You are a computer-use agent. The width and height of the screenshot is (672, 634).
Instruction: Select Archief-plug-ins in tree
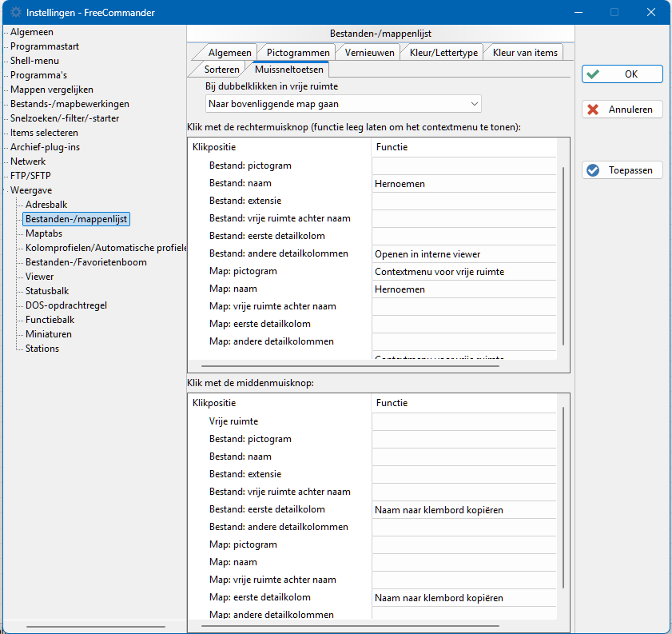pyautogui.click(x=45, y=147)
